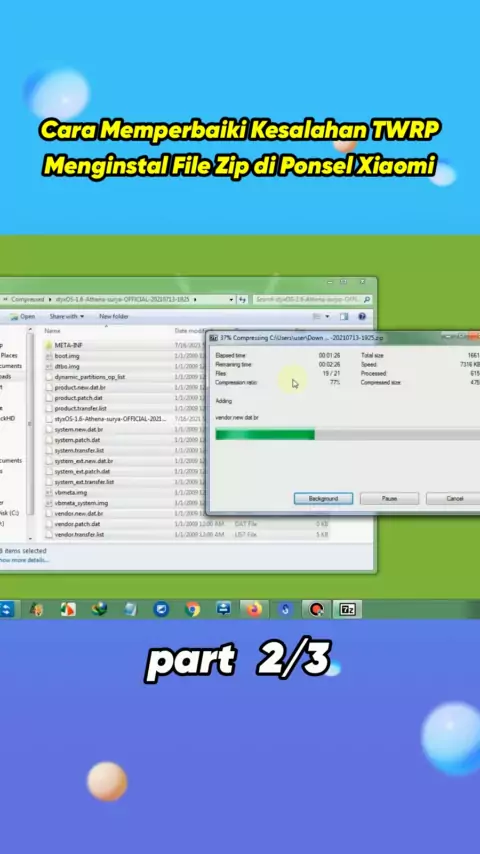
Task: Open Google Chrome from the taskbar
Action: tap(192, 609)
